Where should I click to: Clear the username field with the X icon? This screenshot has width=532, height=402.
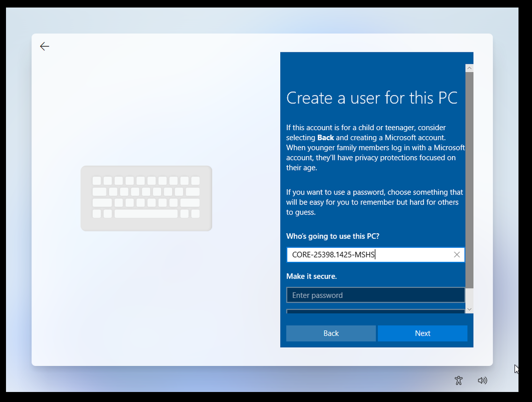click(457, 255)
